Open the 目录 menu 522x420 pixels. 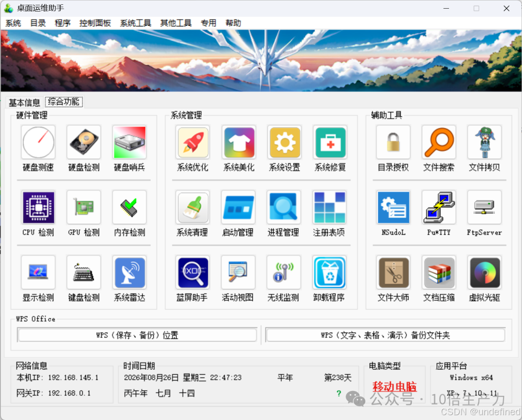click(38, 23)
